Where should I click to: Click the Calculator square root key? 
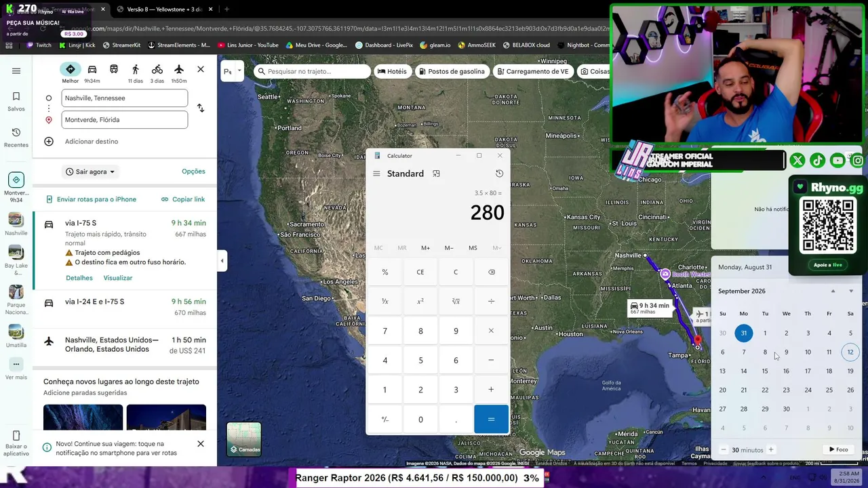click(456, 301)
